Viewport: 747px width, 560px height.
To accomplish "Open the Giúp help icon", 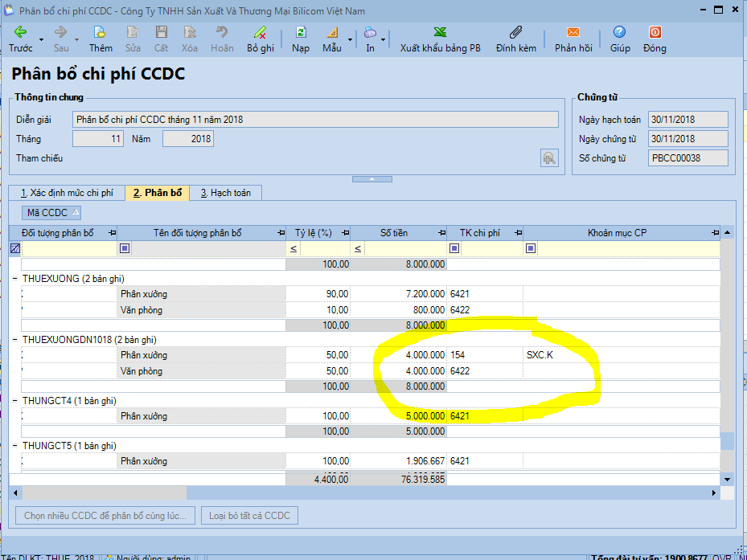I will (619, 33).
